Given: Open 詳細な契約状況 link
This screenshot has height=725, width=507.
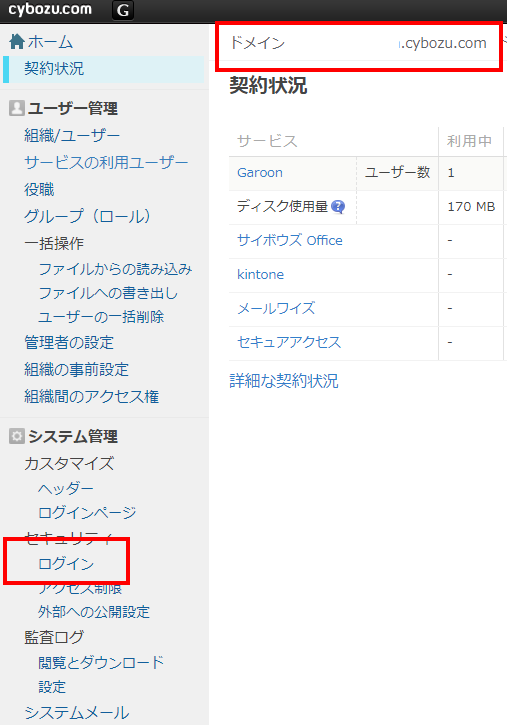Looking at the screenshot, I should [x=284, y=381].
